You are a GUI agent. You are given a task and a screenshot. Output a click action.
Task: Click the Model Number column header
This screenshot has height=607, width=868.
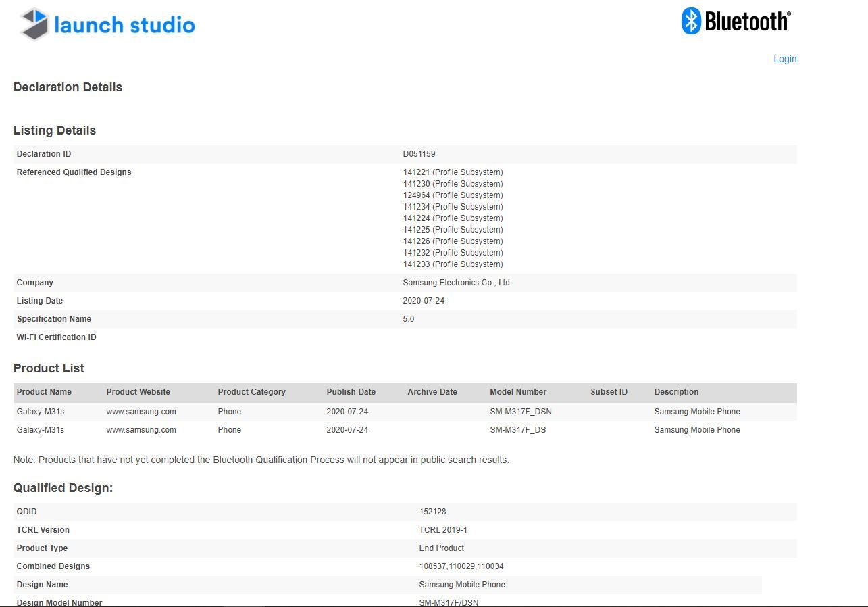click(x=518, y=392)
